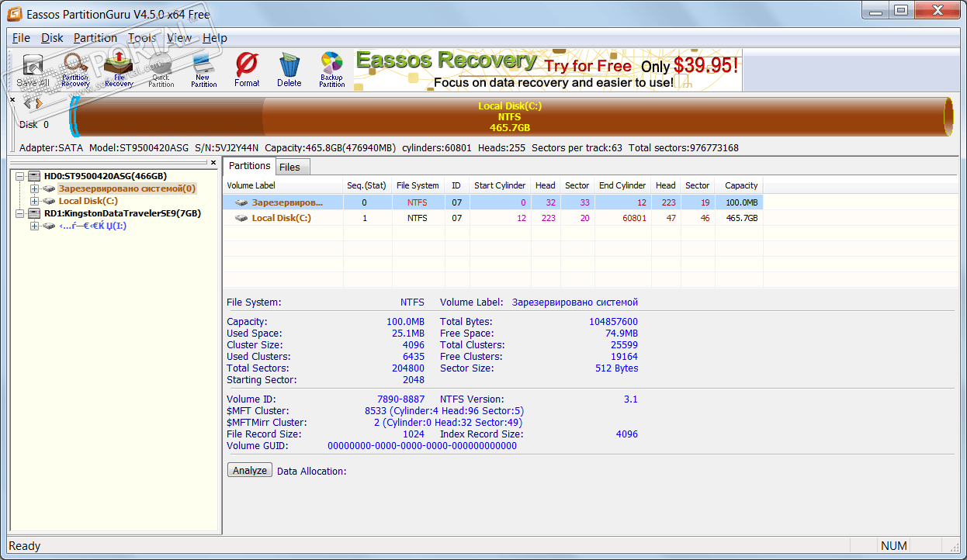This screenshot has height=560, width=967.
Task: Sort by Volume Label column header
Action: 283,185
